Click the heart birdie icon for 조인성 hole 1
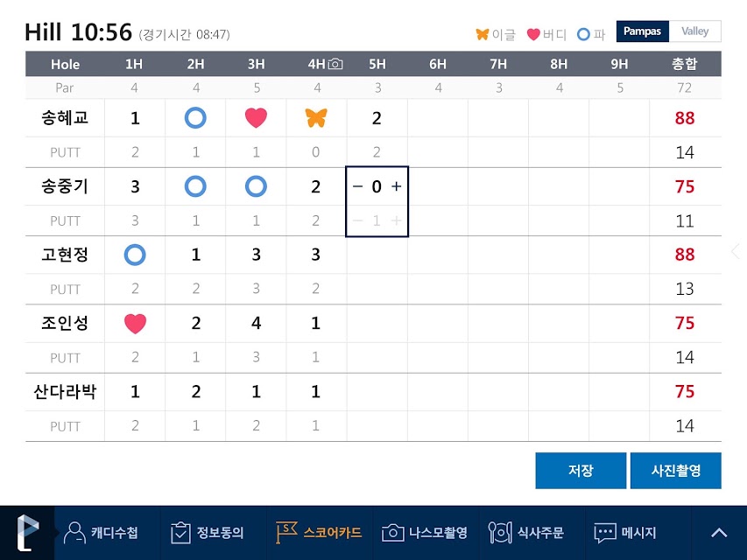The height and width of the screenshot is (560, 747). [x=135, y=324]
